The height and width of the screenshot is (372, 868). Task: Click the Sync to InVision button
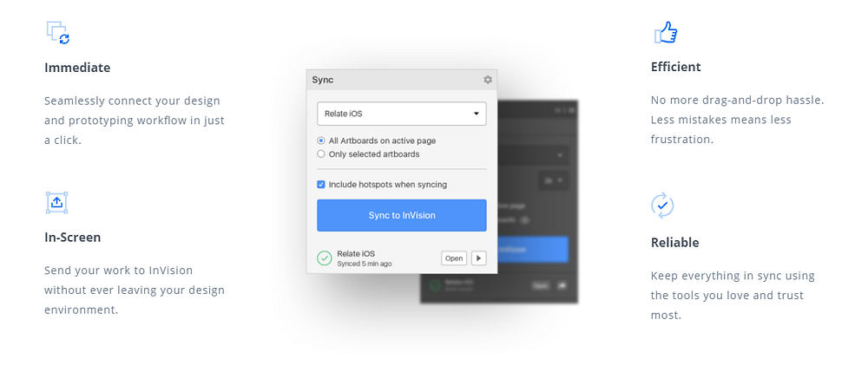click(x=401, y=216)
